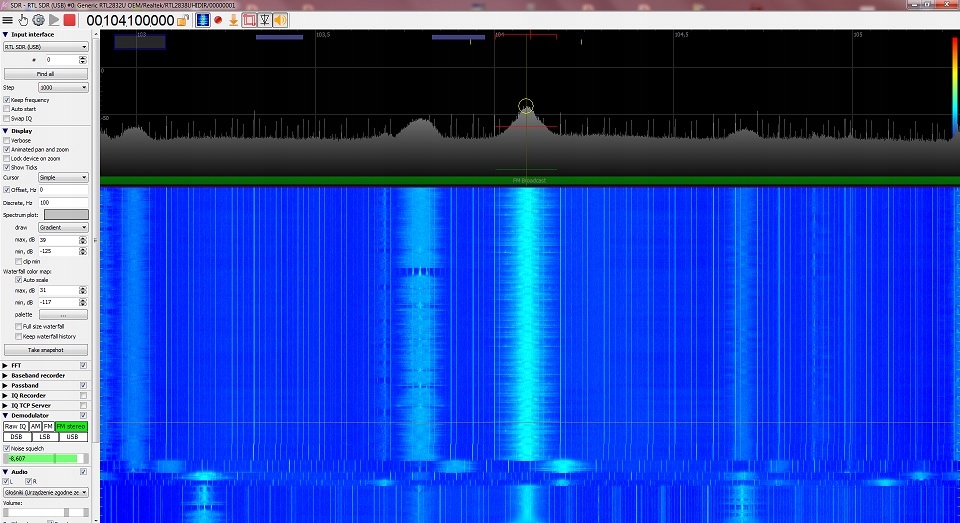The width and height of the screenshot is (960, 523).
Task: Click the Take snapshot button
Action: [x=45, y=350]
